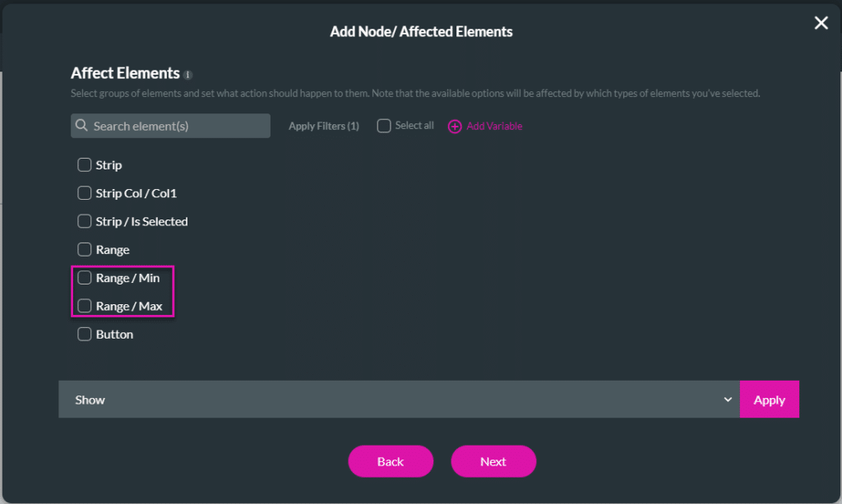Enable the Strip Col / Col1 checkbox
Image resolution: width=842 pixels, height=504 pixels.
pos(84,193)
